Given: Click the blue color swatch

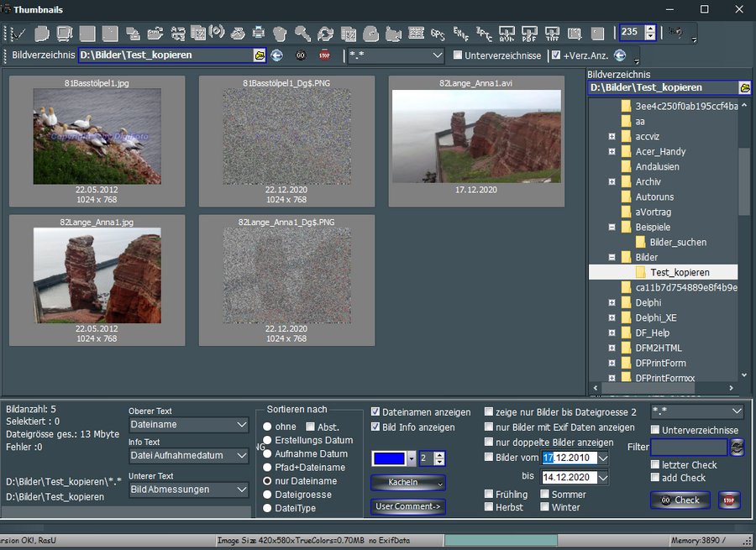Looking at the screenshot, I should 389,458.
